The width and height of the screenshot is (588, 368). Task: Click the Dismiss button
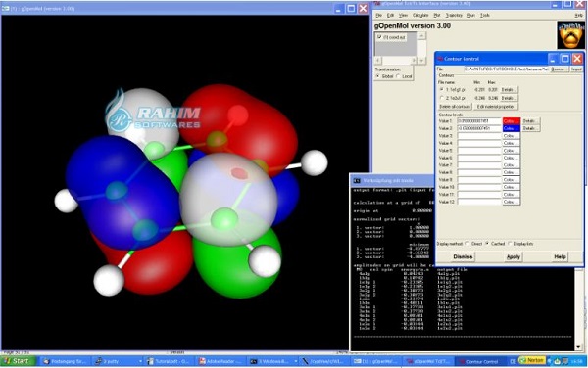click(463, 256)
